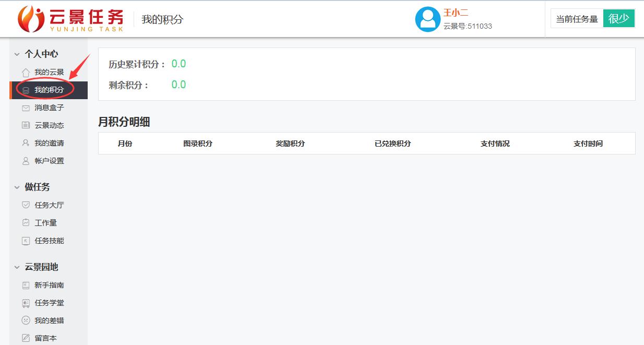Screen dimensions: 644x345
Task: Open 帐户设置 via its person icon
Action: tap(25, 161)
